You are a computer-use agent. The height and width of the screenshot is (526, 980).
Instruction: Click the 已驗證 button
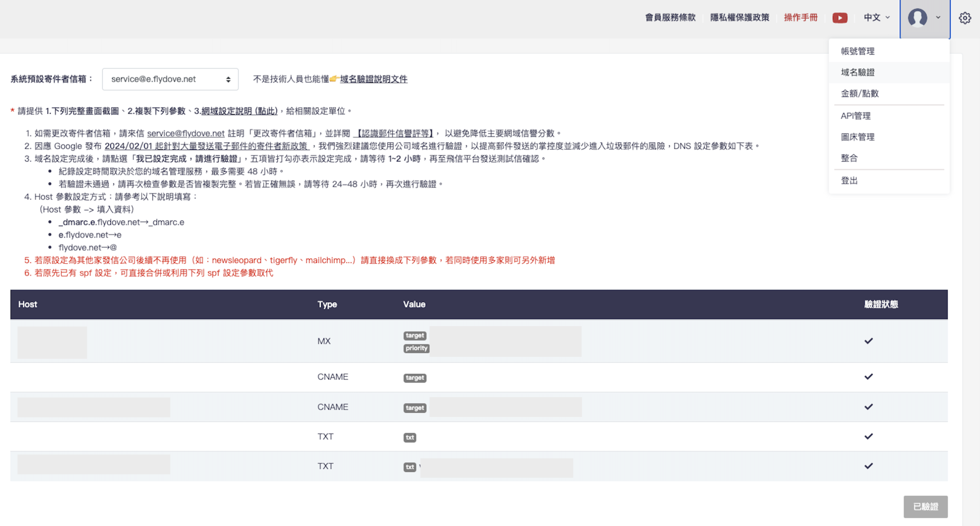(925, 506)
